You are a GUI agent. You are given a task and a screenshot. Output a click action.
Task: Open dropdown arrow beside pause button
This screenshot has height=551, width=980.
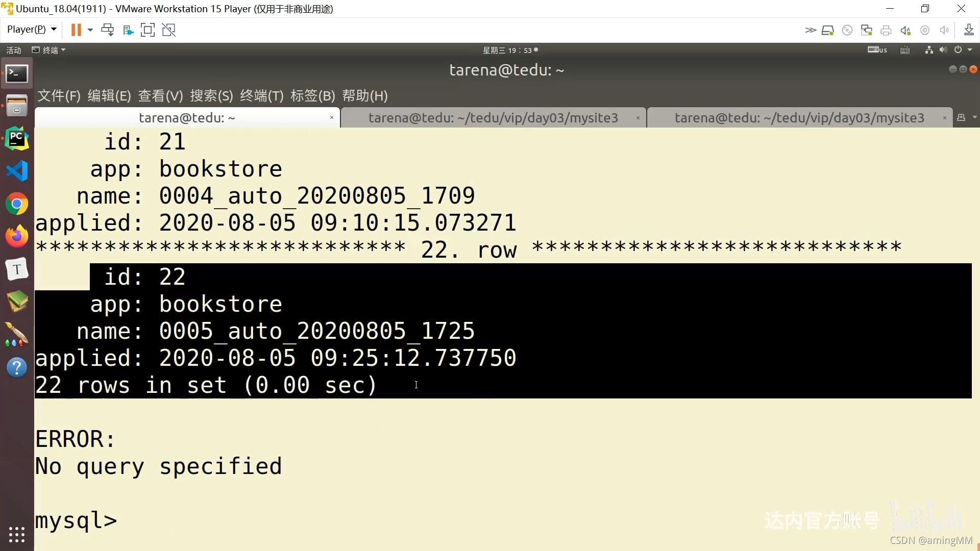tap(90, 30)
